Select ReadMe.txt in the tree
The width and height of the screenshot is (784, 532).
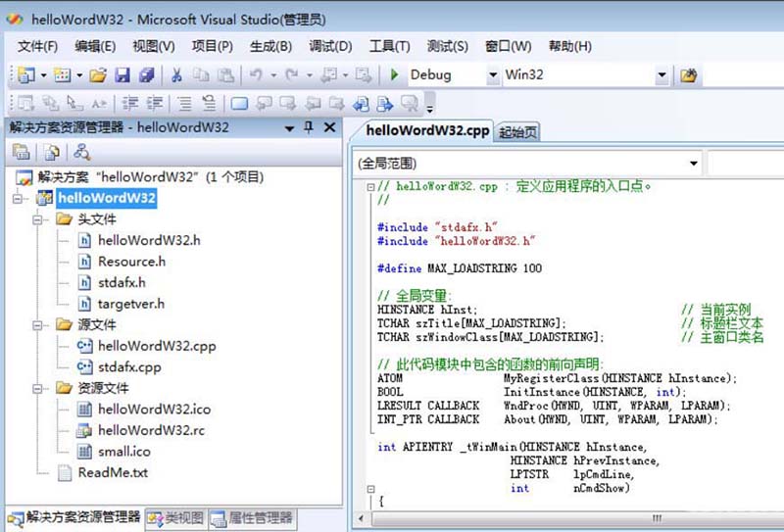click(x=113, y=472)
